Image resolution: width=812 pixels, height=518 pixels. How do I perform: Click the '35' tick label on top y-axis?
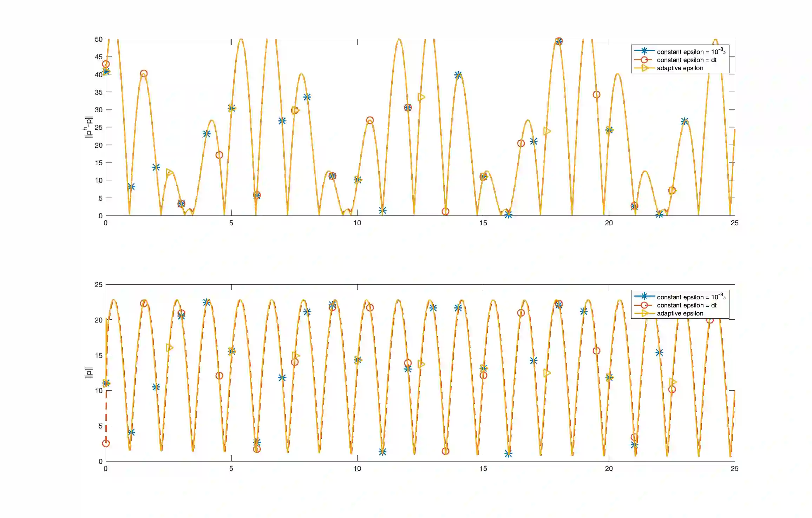[x=99, y=92]
